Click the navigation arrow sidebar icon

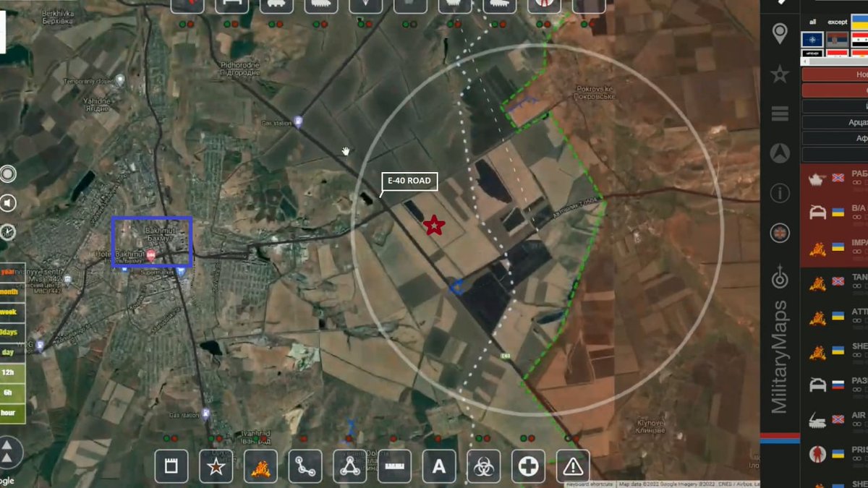point(780,153)
